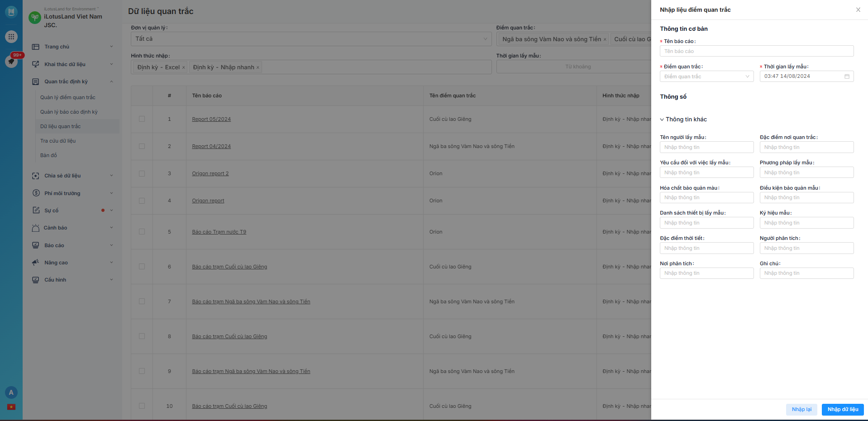Click the Trang chủ menu icon
Image resolution: width=868 pixels, height=421 pixels.
[x=36, y=47]
